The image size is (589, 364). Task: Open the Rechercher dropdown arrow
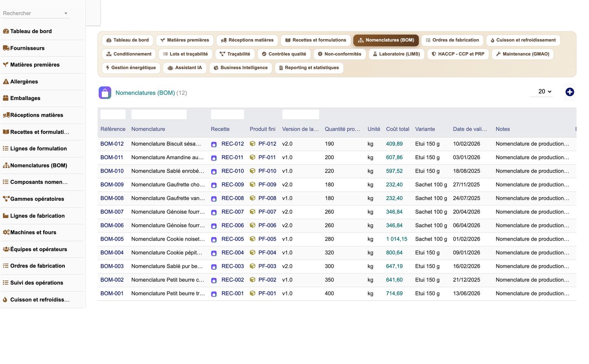[x=66, y=13]
